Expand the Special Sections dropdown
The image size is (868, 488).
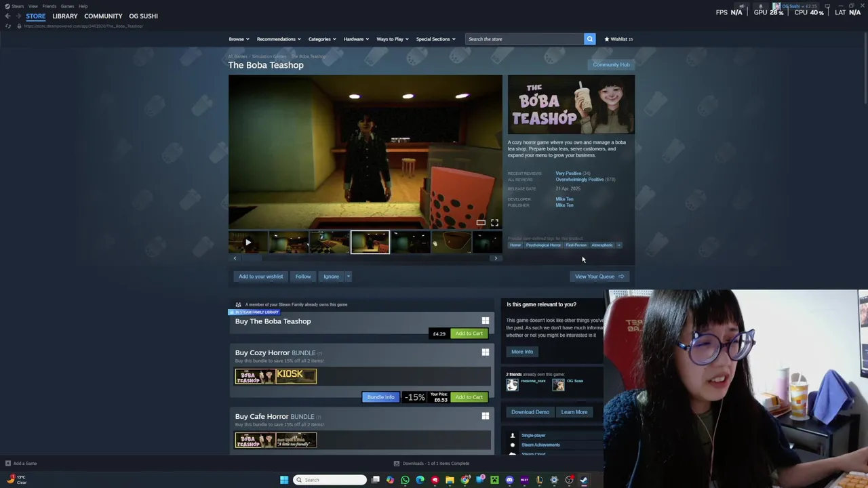point(435,39)
